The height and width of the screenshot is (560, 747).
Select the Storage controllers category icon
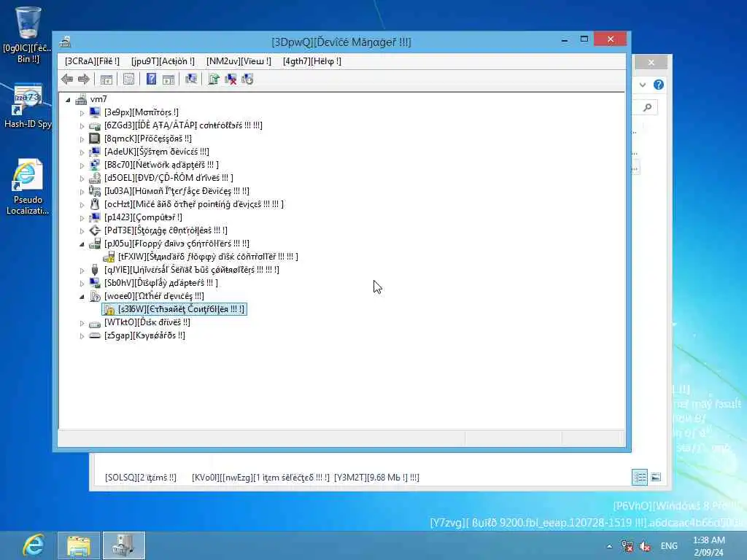coord(95,230)
